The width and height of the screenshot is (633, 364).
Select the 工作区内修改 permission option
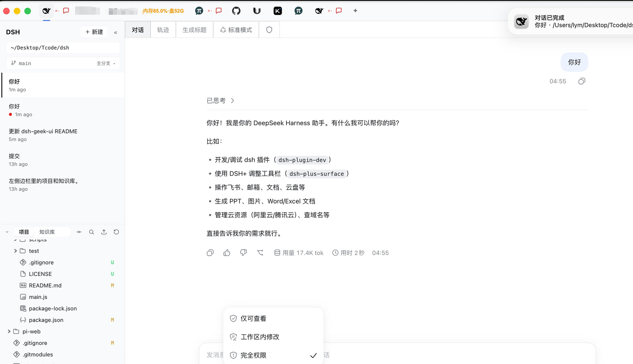pyautogui.click(x=273, y=337)
